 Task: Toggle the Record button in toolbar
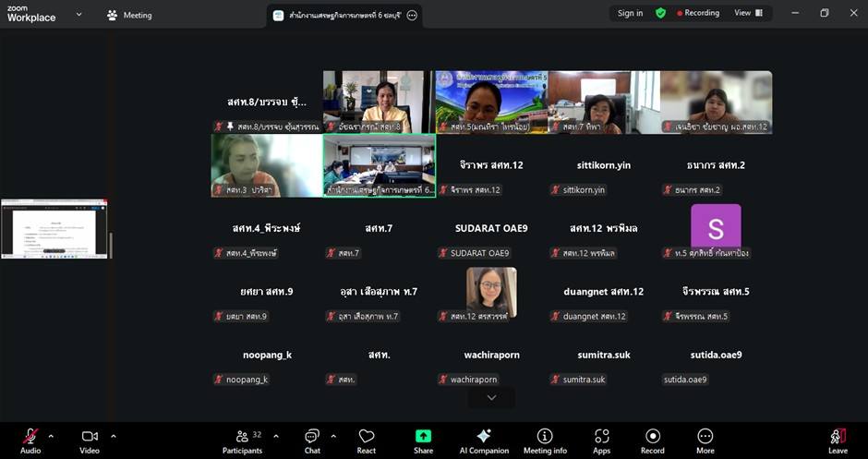(653, 439)
